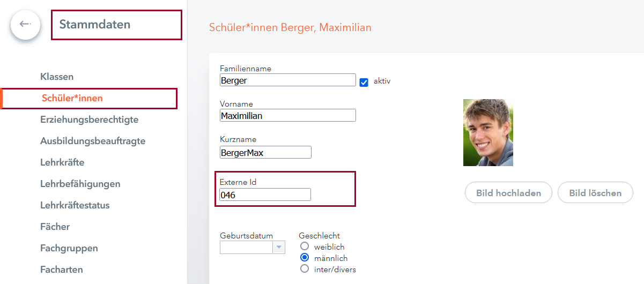Focus the Familienname input field

pyautogui.click(x=287, y=80)
